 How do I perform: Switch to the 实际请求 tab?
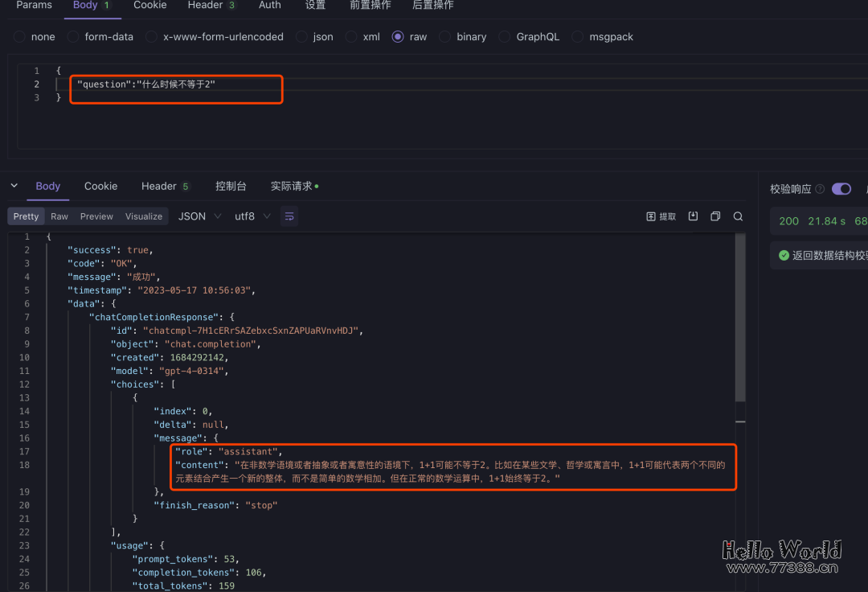(x=293, y=186)
